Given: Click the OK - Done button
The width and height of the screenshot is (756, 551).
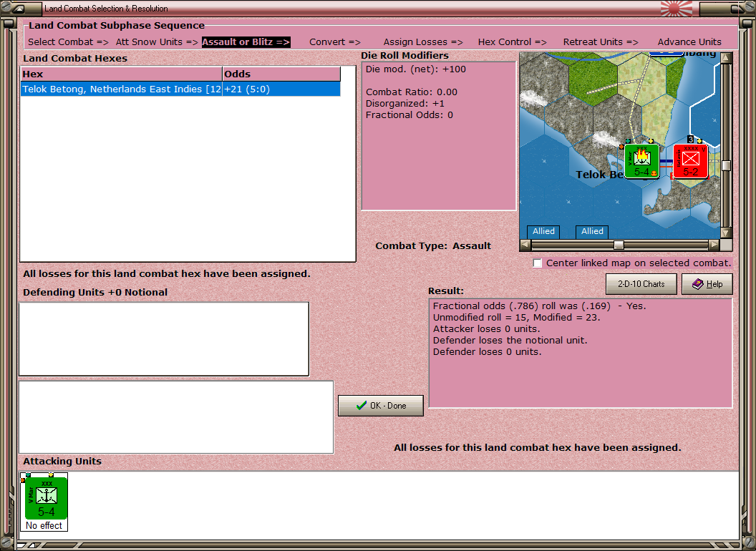Looking at the screenshot, I should click(380, 406).
